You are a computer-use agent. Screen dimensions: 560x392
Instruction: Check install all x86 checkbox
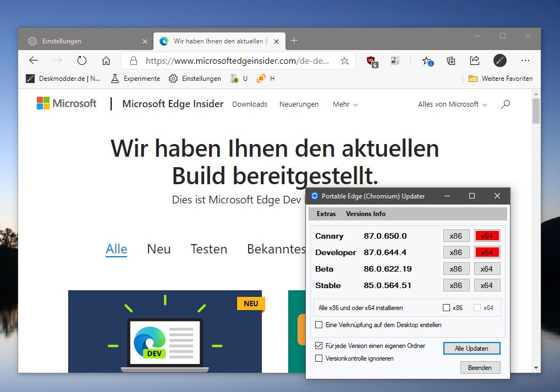(447, 308)
